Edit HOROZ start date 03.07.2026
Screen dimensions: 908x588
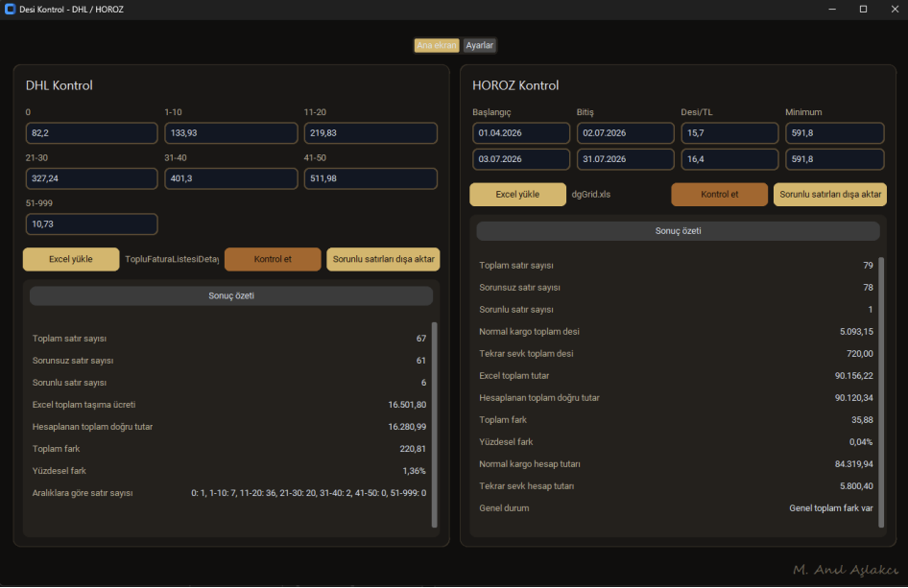521,159
